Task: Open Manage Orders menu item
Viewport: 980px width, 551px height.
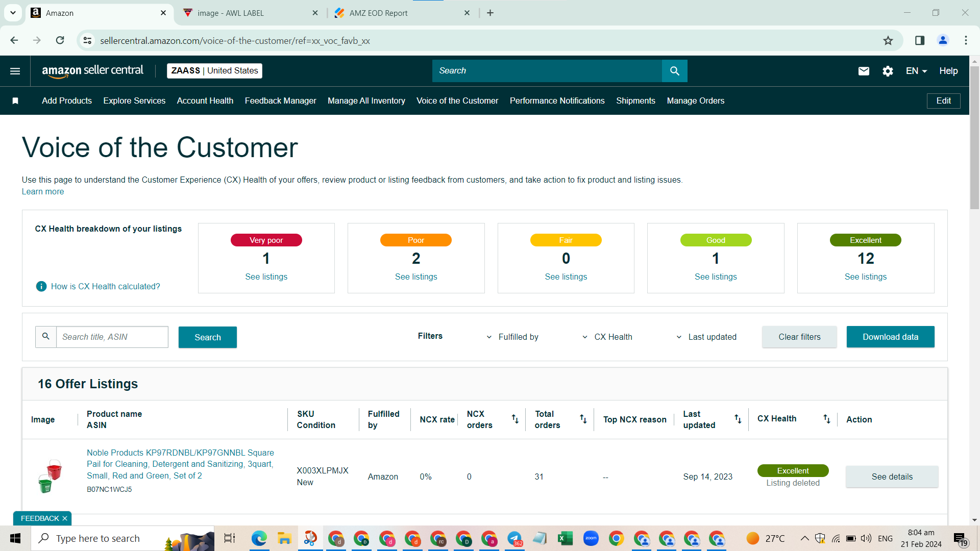Action: 696,101
